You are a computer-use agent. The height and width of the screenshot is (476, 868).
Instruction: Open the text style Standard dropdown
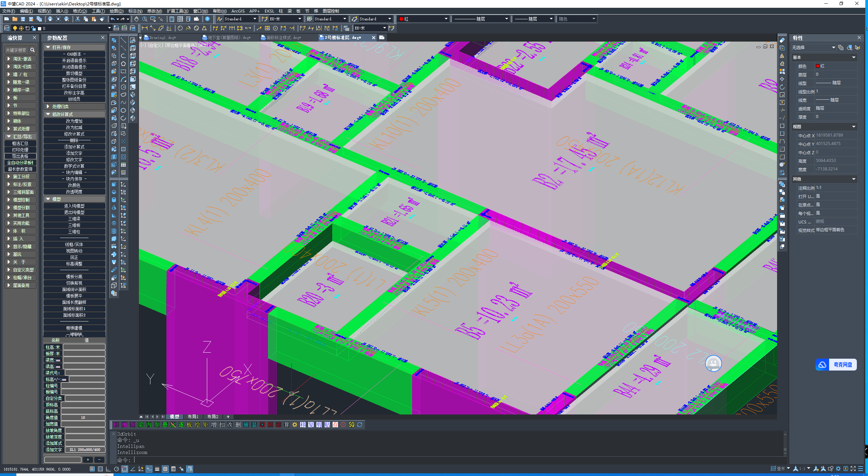(241, 19)
